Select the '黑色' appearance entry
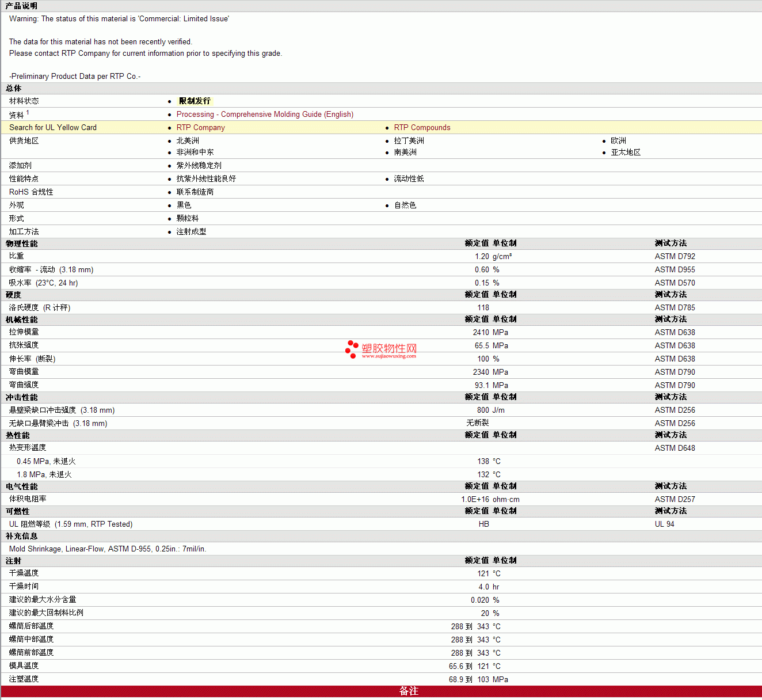The image size is (762, 700). tap(184, 206)
